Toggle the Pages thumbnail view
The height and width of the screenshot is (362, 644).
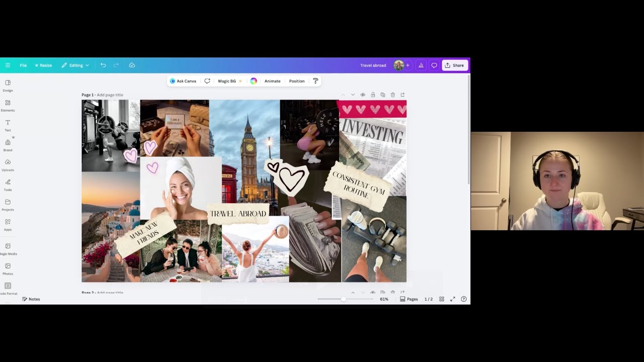[409, 299]
